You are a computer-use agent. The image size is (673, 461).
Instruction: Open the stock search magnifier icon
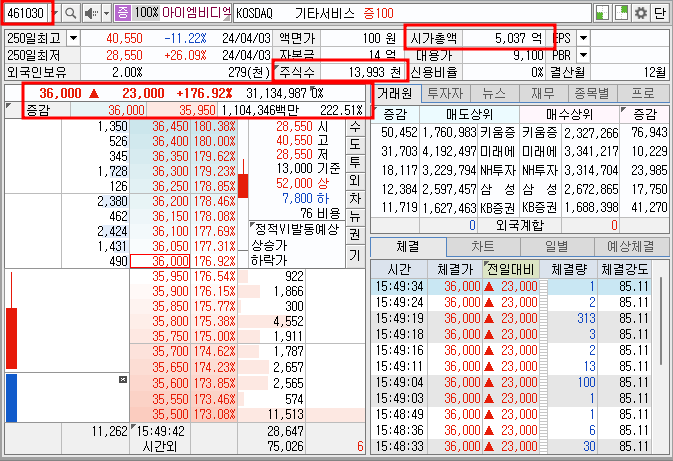click(x=70, y=13)
